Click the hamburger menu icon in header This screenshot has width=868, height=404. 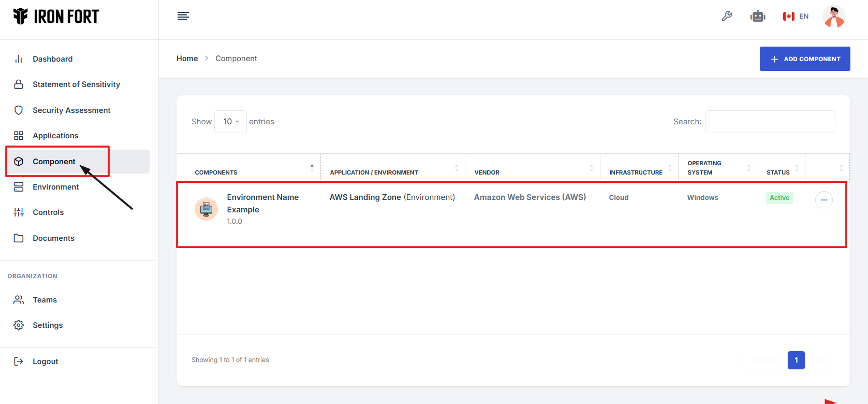click(183, 16)
